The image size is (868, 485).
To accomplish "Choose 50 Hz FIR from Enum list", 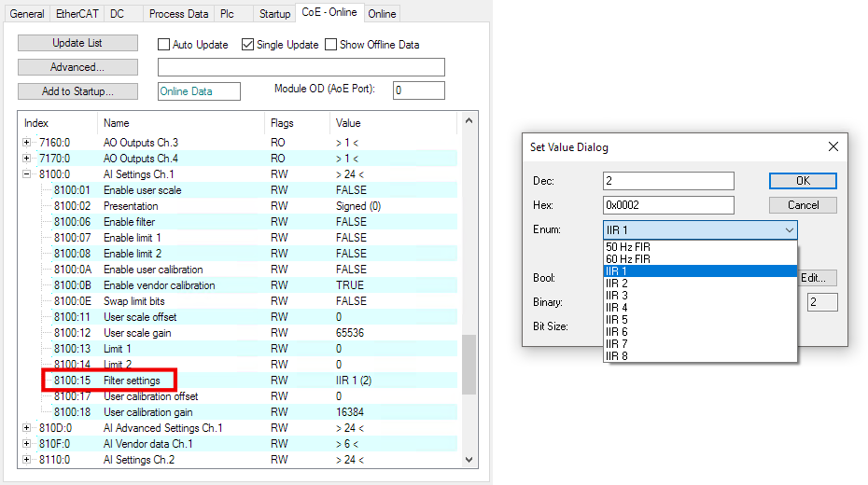I will (700, 246).
